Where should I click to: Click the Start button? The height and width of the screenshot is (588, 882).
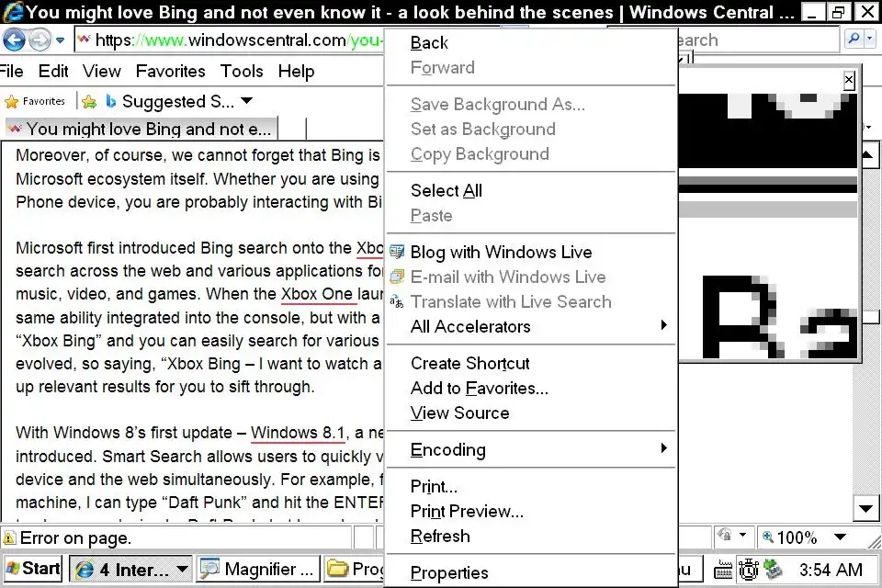coord(33,569)
